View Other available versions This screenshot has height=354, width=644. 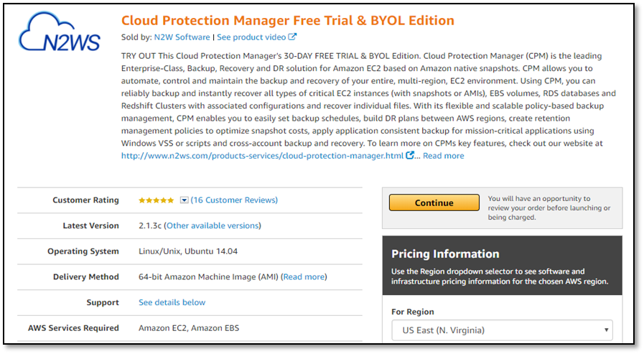213,225
